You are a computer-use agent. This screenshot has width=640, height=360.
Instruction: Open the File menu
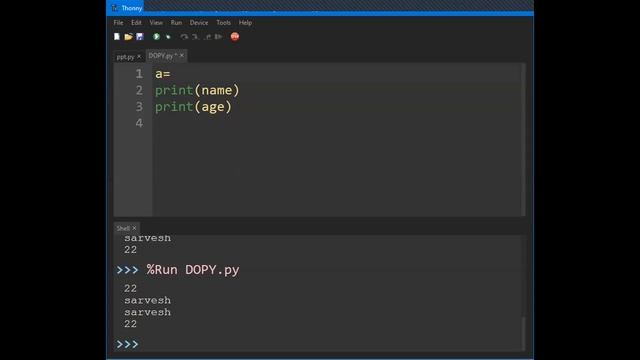(x=118, y=23)
